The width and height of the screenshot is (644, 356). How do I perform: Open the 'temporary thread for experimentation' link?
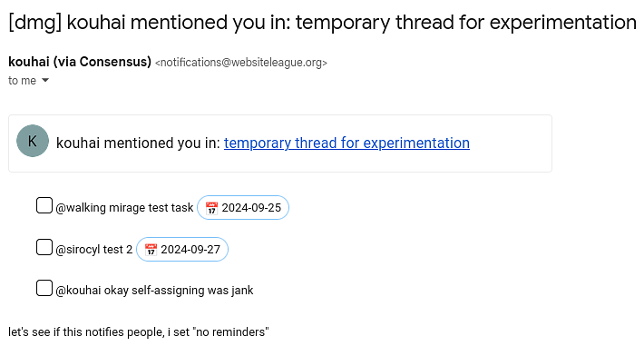(x=346, y=143)
